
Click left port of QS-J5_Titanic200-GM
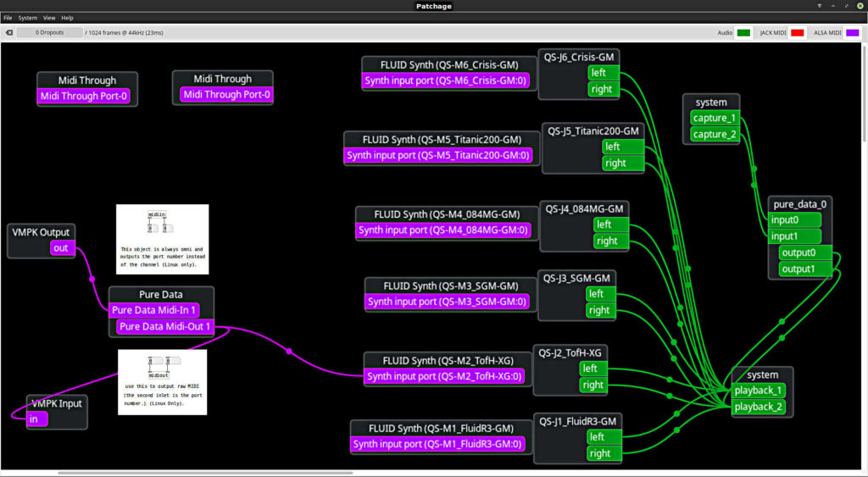click(x=623, y=147)
